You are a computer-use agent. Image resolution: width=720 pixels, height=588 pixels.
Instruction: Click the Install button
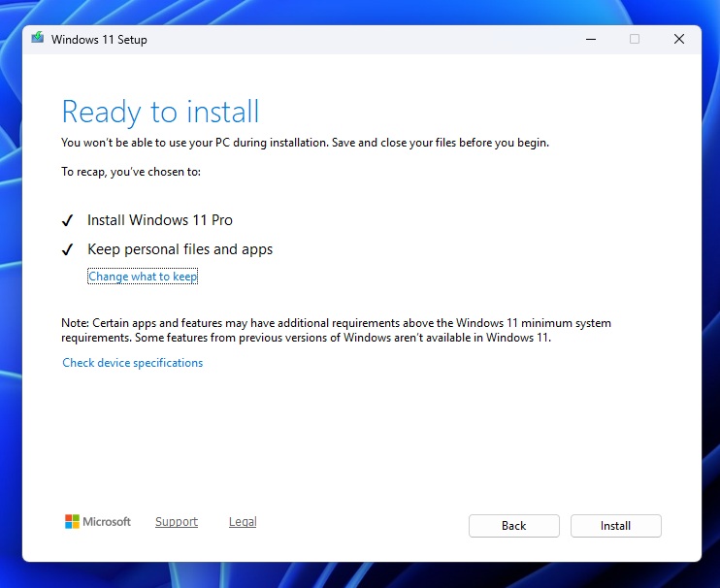tap(616, 526)
